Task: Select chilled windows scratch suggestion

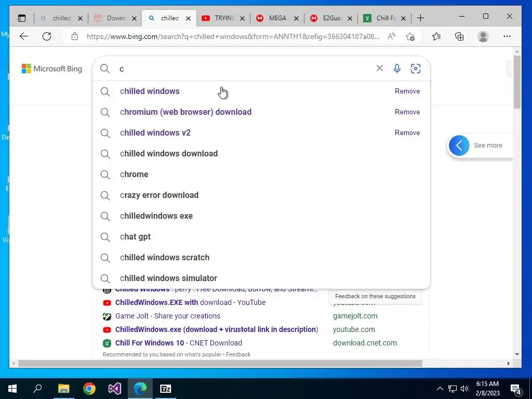Action: pos(261,258)
